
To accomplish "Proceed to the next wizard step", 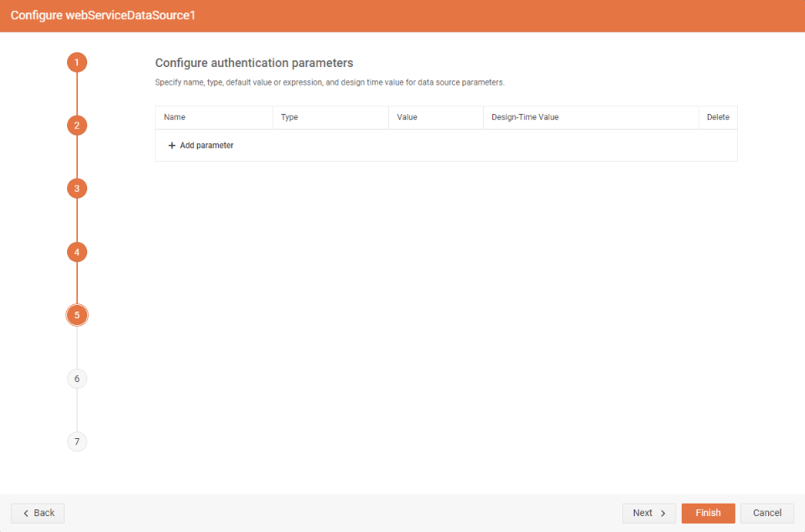I will (649, 513).
